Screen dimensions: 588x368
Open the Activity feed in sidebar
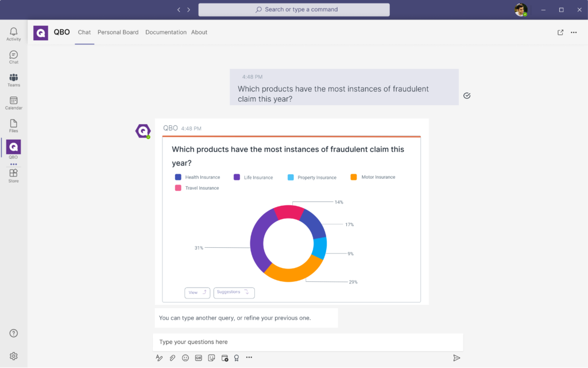[14, 34]
